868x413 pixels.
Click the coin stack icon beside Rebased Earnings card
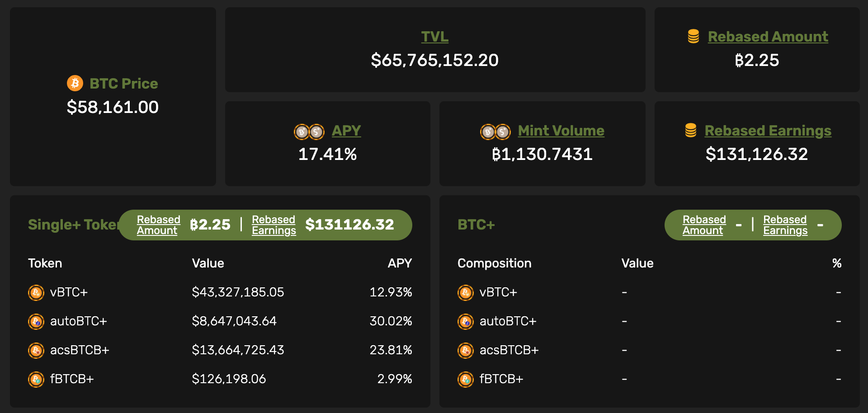(x=690, y=130)
